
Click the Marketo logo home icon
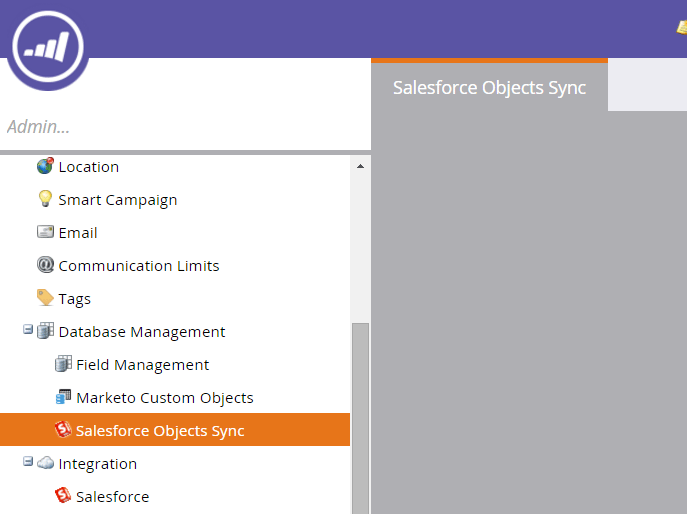coord(48,46)
